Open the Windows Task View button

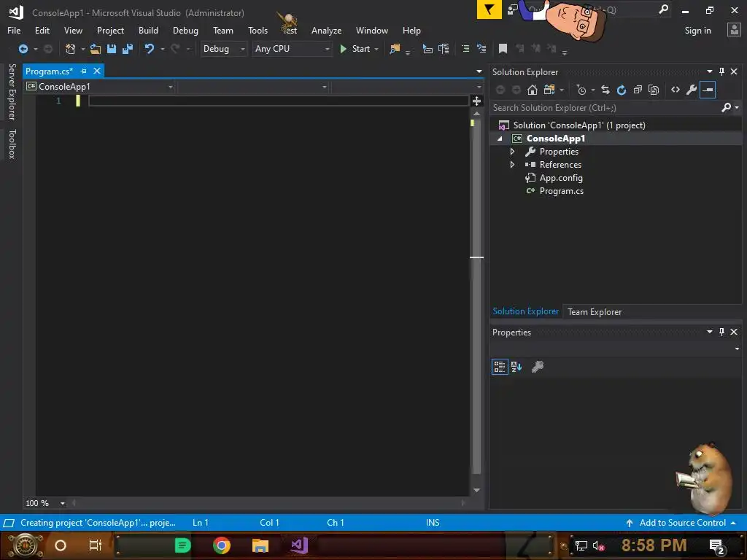96,545
